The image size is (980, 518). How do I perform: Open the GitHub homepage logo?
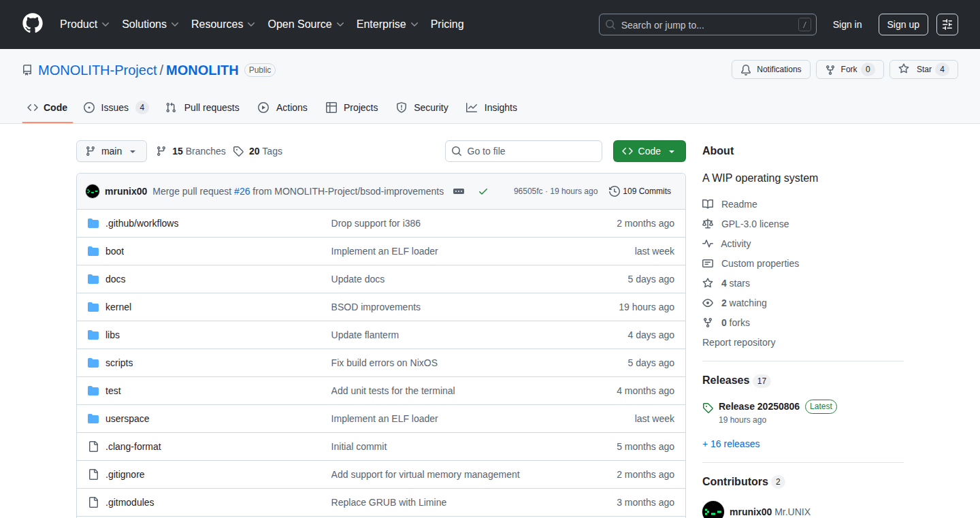pos(33,24)
